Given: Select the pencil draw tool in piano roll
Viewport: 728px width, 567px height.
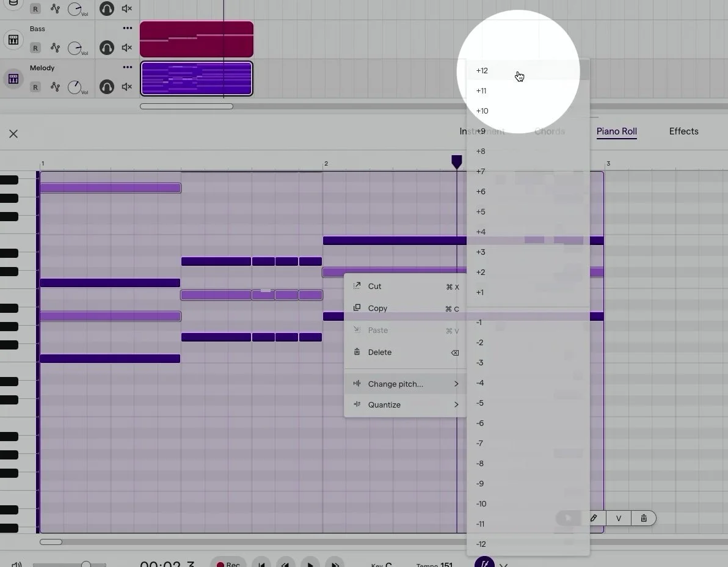Looking at the screenshot, I should coord(594,518).
